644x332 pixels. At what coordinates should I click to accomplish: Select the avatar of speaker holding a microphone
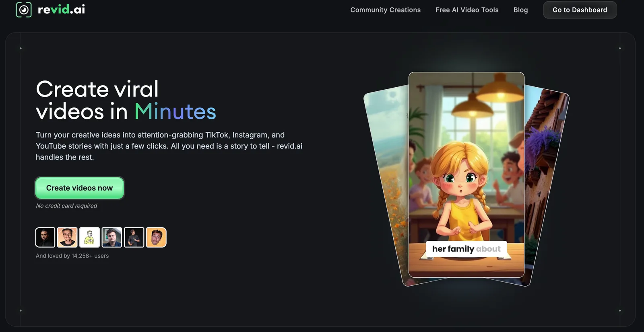click(x=134, y=237)
